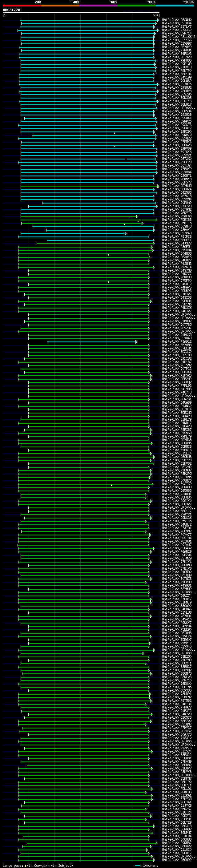197x868 pixels.
Task: Click the UniRef100_A5BI88 label
Action: tap(177, 220)
